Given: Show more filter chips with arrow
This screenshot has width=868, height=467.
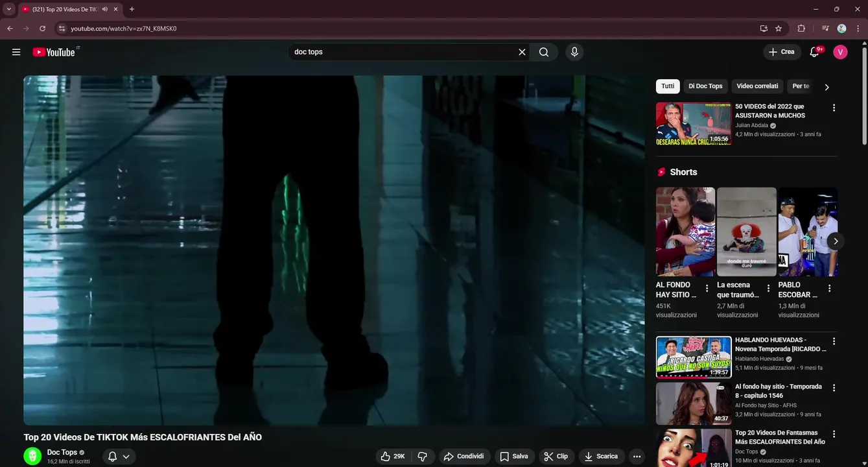Looking at the screenshot, I should 827,87.
